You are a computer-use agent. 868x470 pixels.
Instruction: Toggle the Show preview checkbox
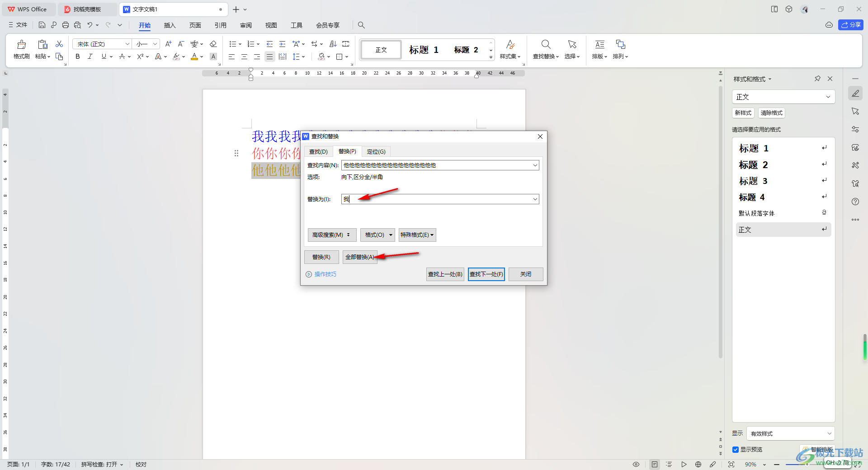(736, 450)
